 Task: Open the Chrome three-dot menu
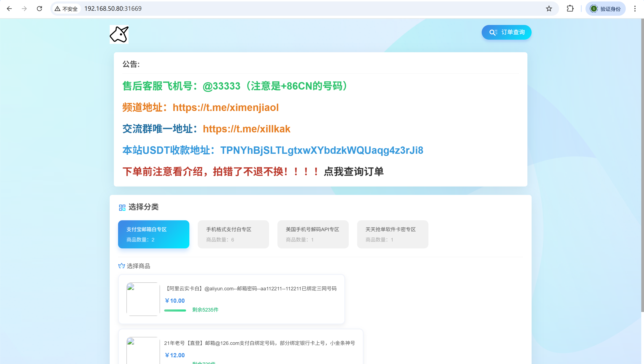click(635, 9)
